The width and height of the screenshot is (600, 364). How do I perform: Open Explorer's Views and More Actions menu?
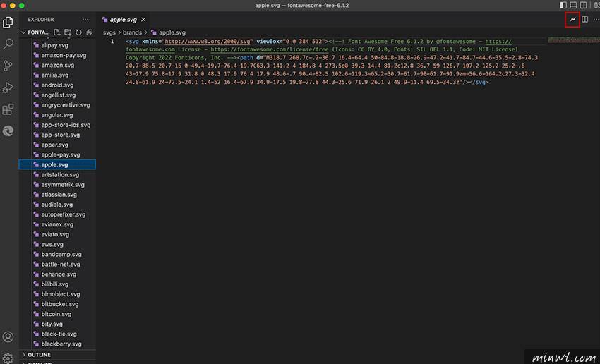pos(85,20)
